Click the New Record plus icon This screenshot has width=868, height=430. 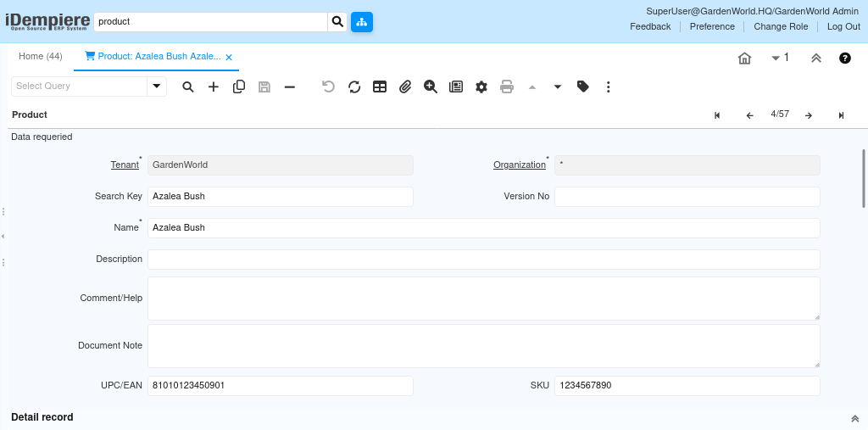(x=214, y=87)
